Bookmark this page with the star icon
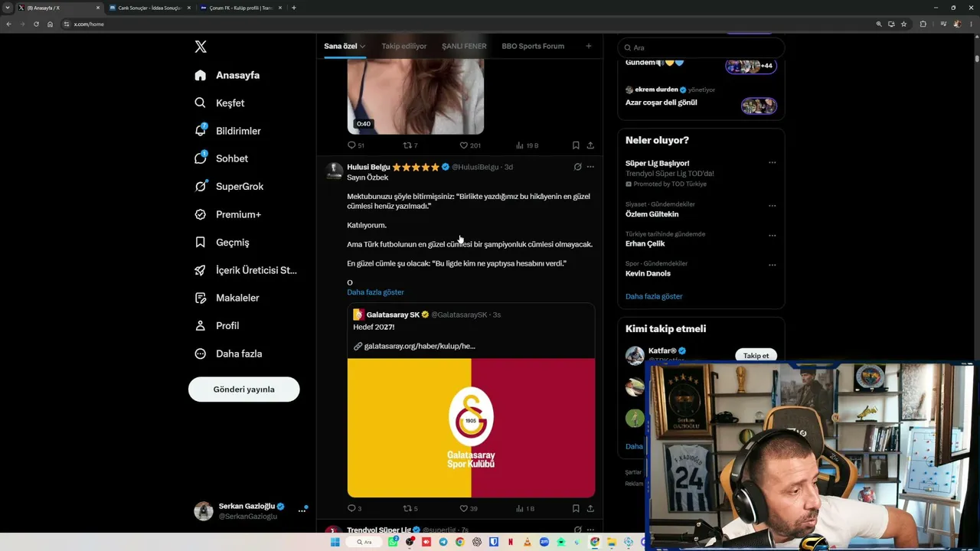 pyautogui.click(x=903, y=24)
